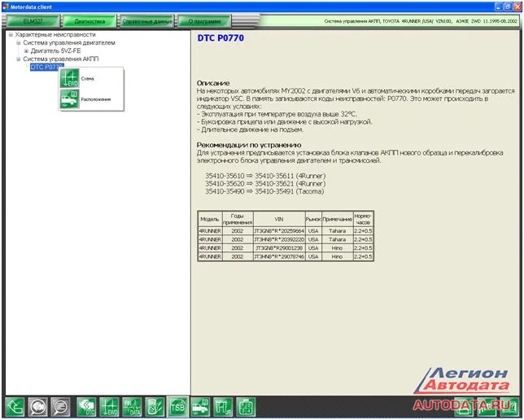Open the vehicle component location toolbar icon

tap(200, 407)
